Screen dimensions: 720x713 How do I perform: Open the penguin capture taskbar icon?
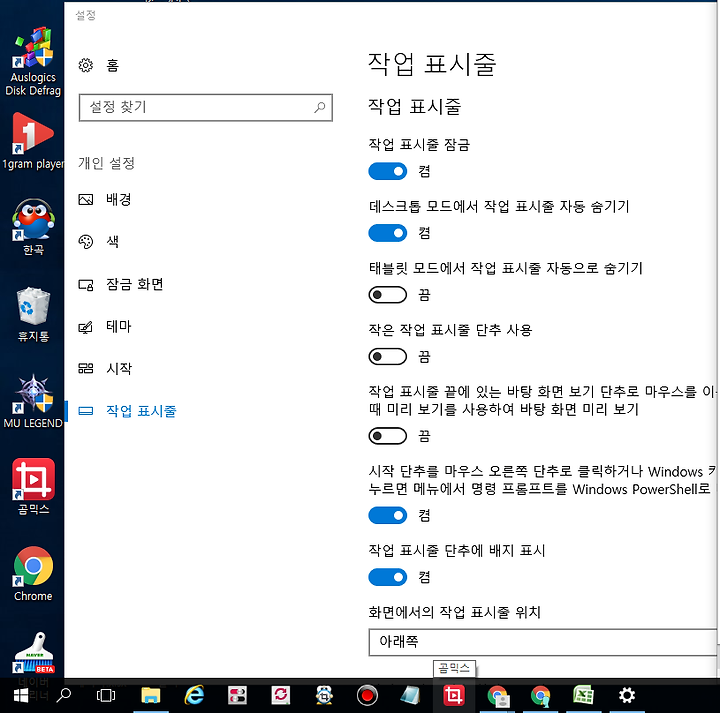324,696
